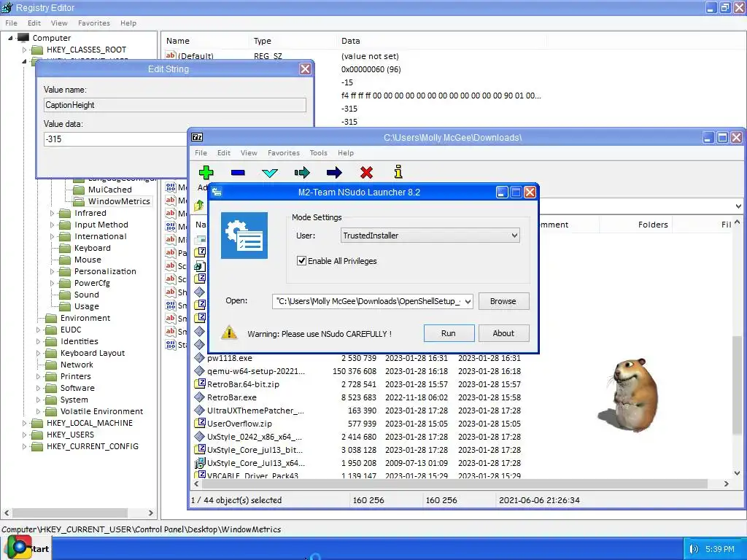This screenshot has width=747, height=560.
Task: Collapse the Computer root tree node
Action: (10, 38)
